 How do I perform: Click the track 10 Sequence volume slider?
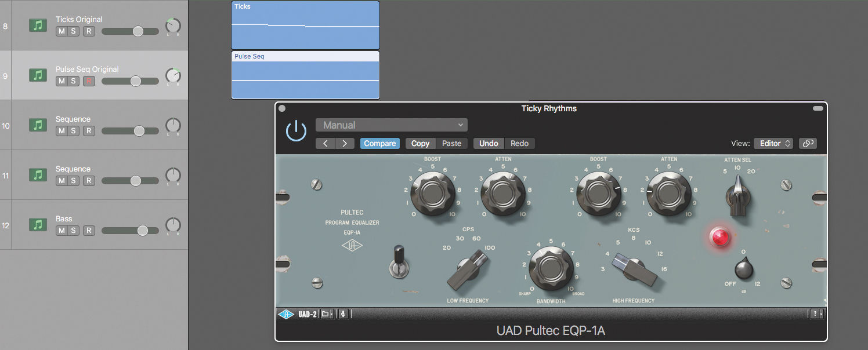point(131,131)
